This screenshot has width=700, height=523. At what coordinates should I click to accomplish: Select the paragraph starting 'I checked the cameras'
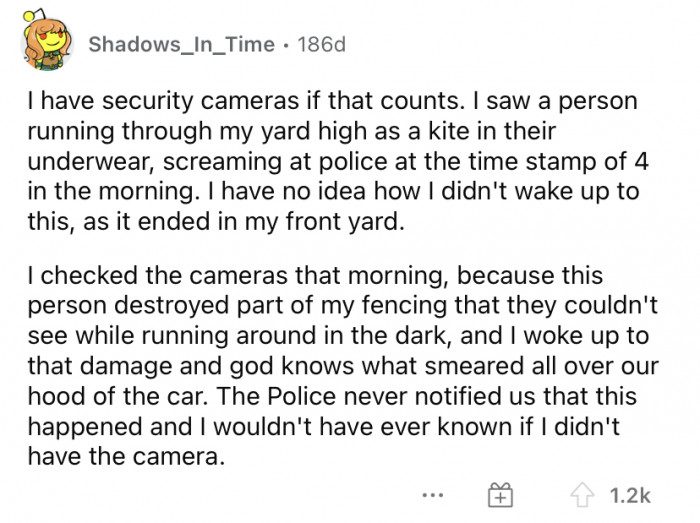[343, 365]
